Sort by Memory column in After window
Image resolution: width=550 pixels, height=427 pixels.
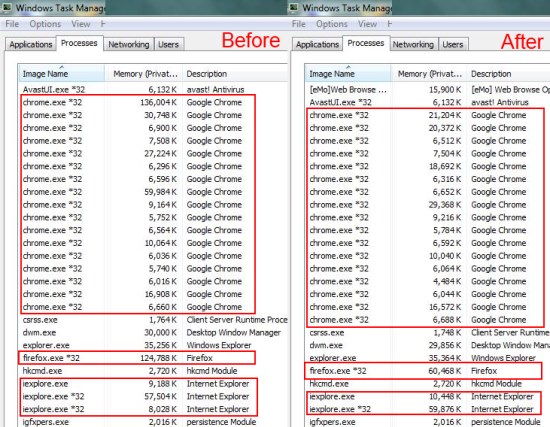[x=429, y=73]
